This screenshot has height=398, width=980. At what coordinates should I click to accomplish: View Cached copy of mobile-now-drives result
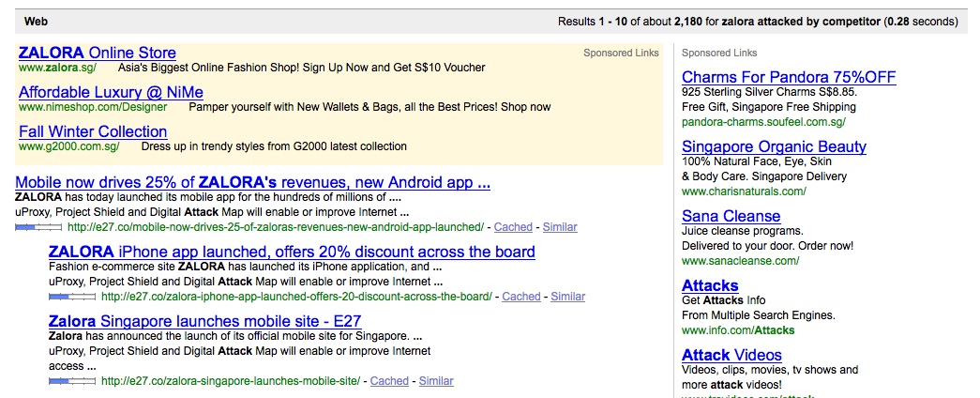point(513,227)
